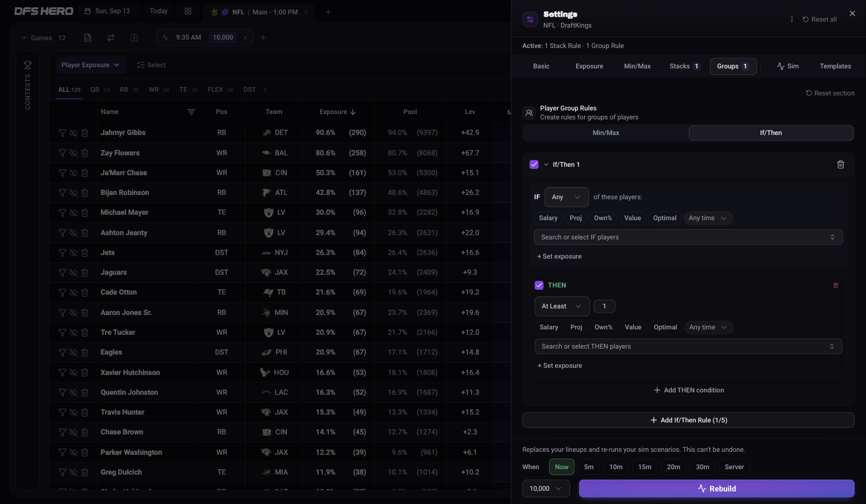Hide Ja'Marr Chase with eye-off icon

tap(73, 173)
